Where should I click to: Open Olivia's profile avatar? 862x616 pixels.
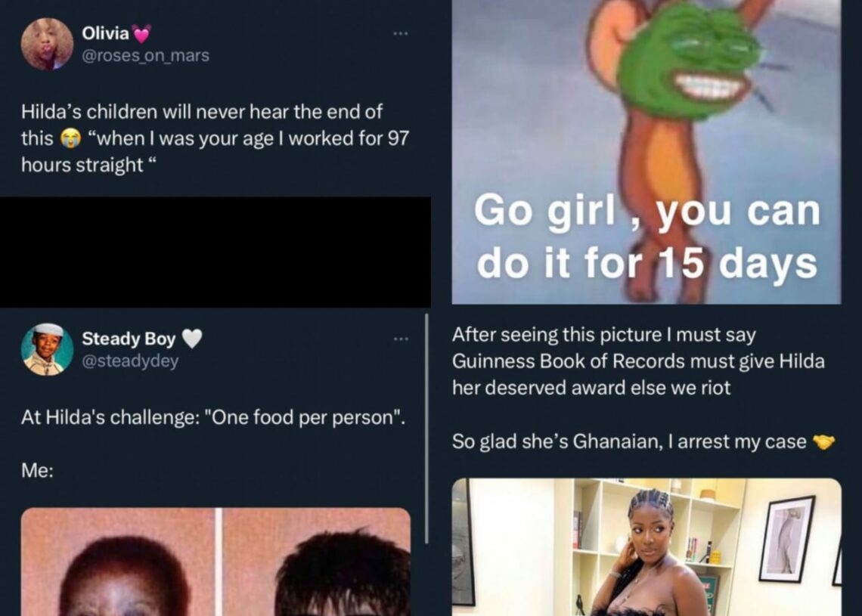click(x=47, y=44)
